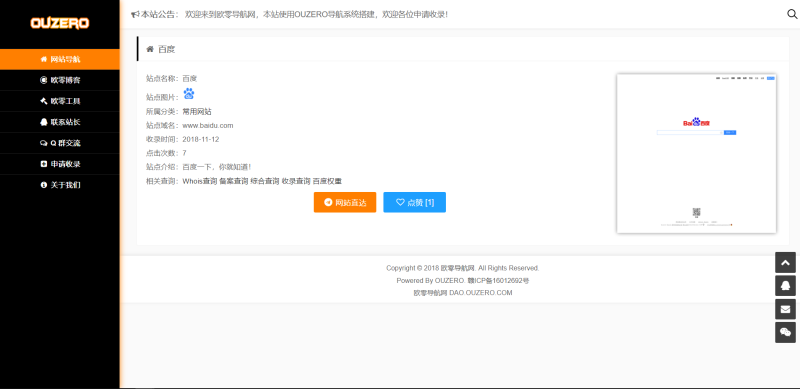
Task: Like the site with 点赞 button
Action: click(414, 202)
